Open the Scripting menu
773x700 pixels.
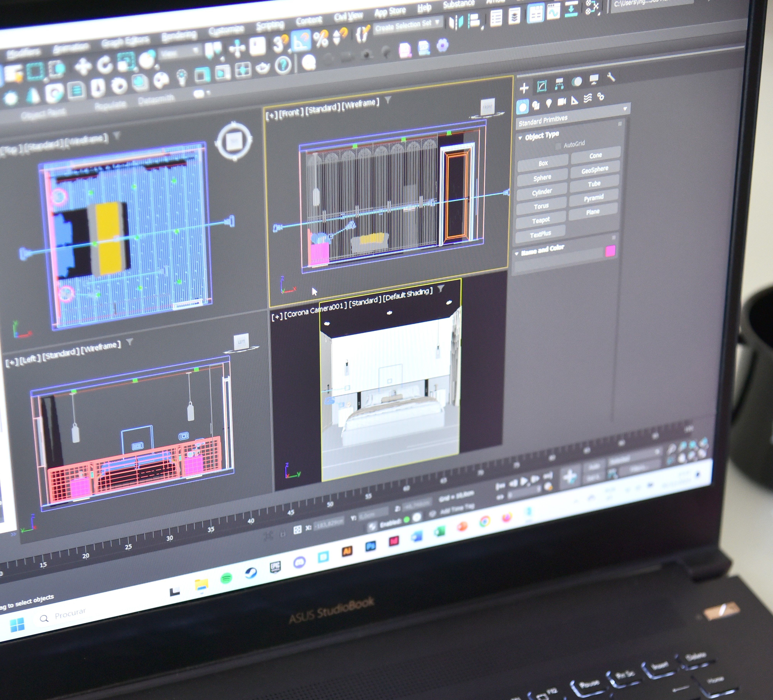270,25
